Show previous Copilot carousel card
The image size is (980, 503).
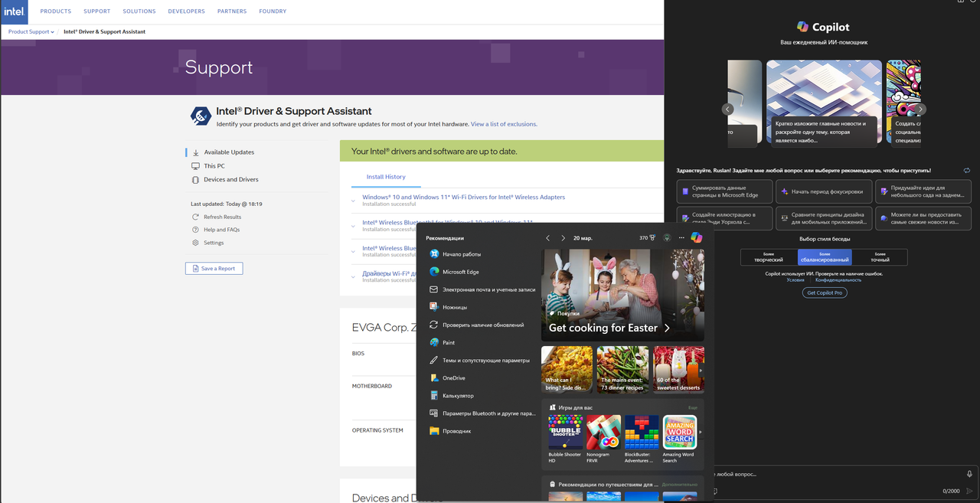(727, 109)
